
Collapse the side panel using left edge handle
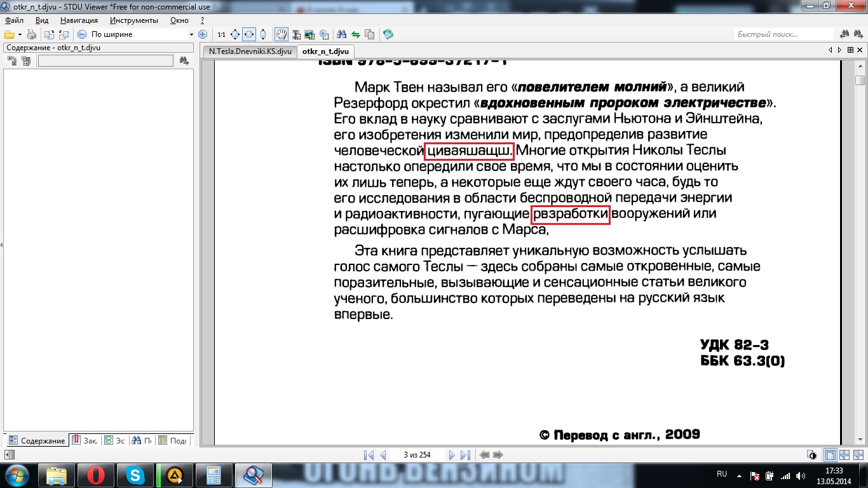pyautogui.click(x=1, y=245)
